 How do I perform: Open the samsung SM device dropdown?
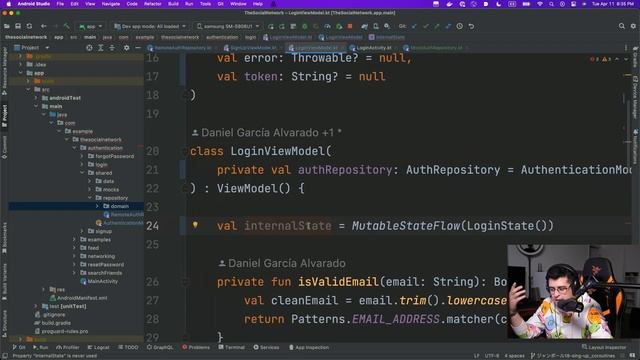coord(228,26)
